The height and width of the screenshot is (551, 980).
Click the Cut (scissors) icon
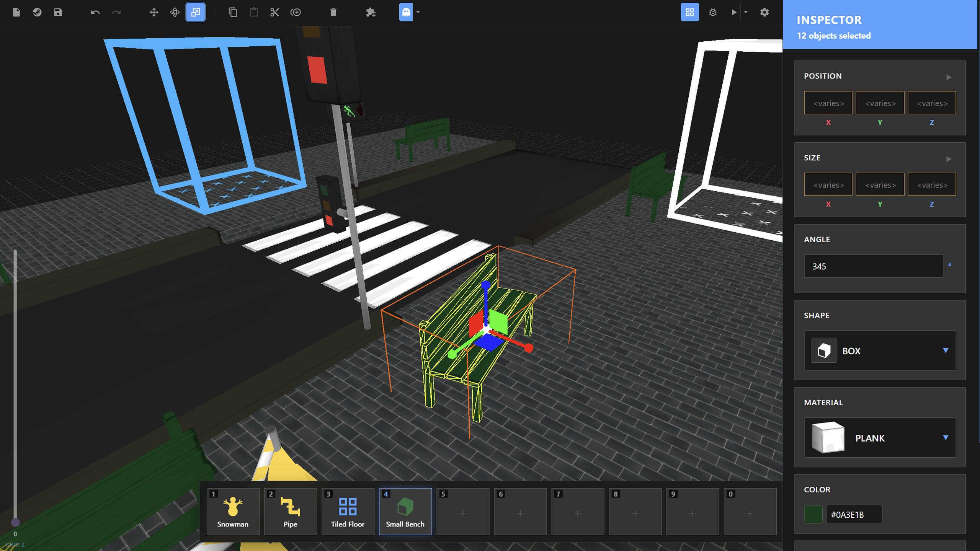(275, 12)
